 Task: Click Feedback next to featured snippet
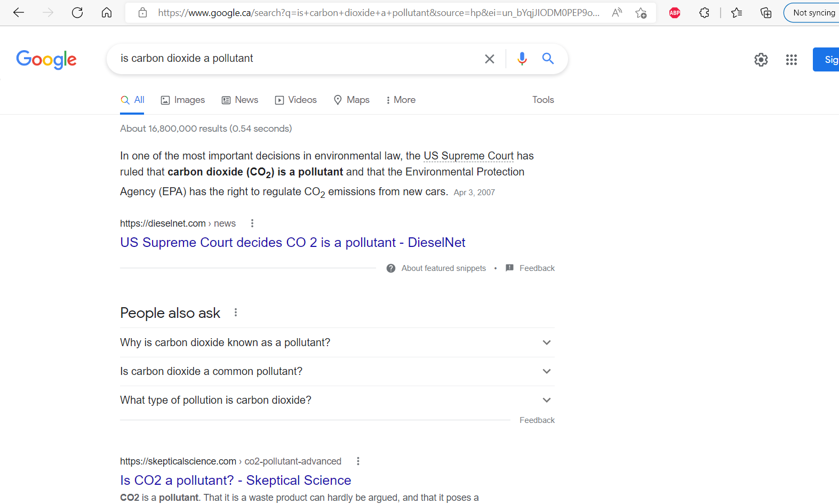(x=537, y=268)
